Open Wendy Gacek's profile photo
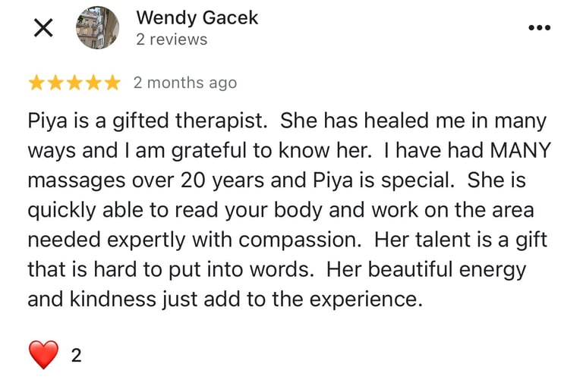The width and height of the screenshot is (583, 392). [x=97, y=27]
